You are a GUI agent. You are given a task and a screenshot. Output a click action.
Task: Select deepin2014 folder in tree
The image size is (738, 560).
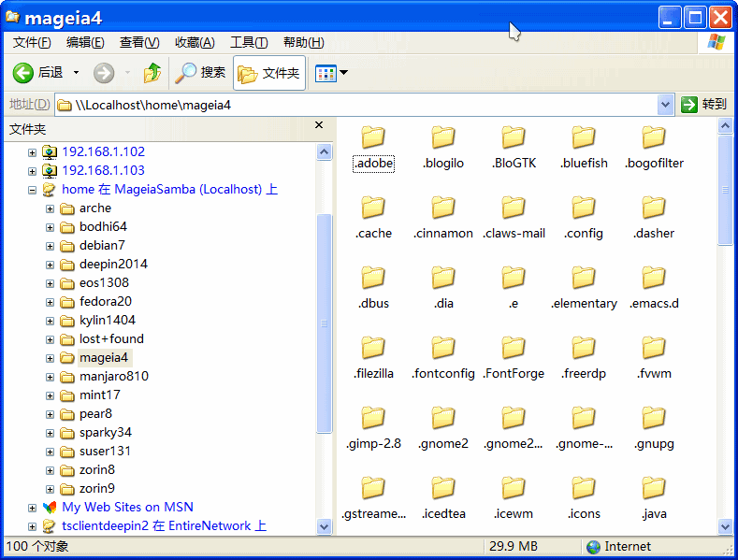pyautogui.click(x=113, y=264)
